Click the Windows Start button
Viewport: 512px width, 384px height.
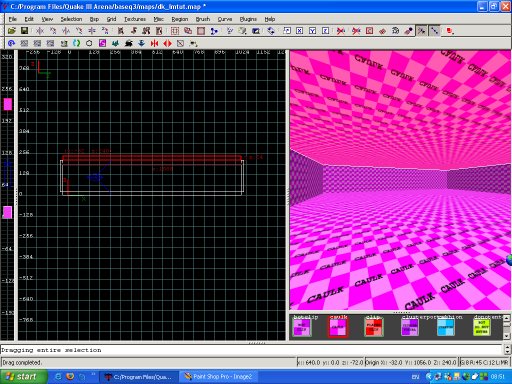(23, 377)
